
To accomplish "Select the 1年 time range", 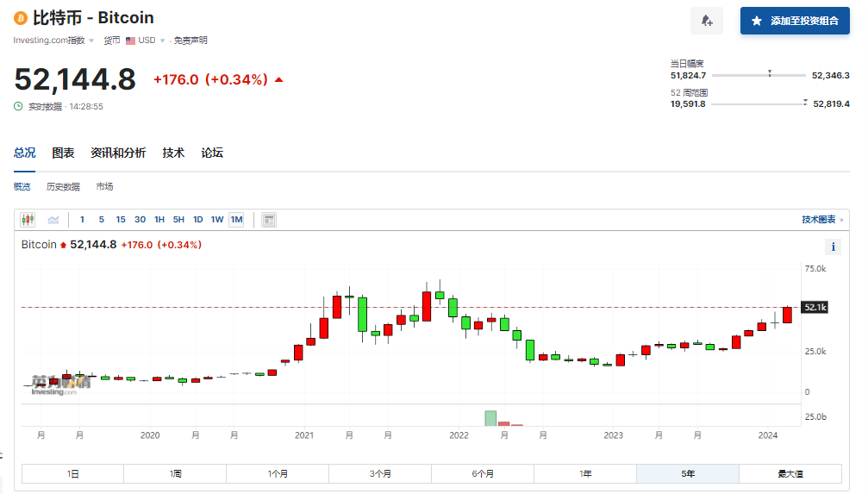I will pyautogui.click(x=585, y=473).
